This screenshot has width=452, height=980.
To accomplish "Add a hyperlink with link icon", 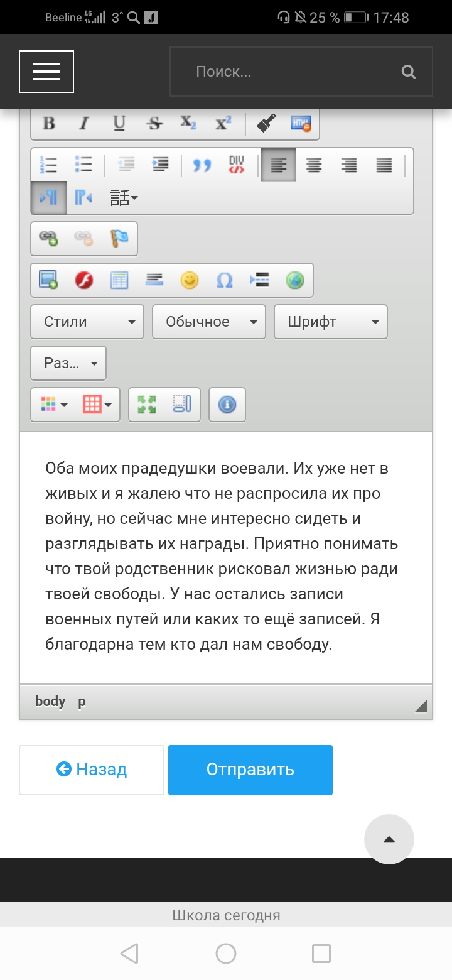I will click(49, 239).
